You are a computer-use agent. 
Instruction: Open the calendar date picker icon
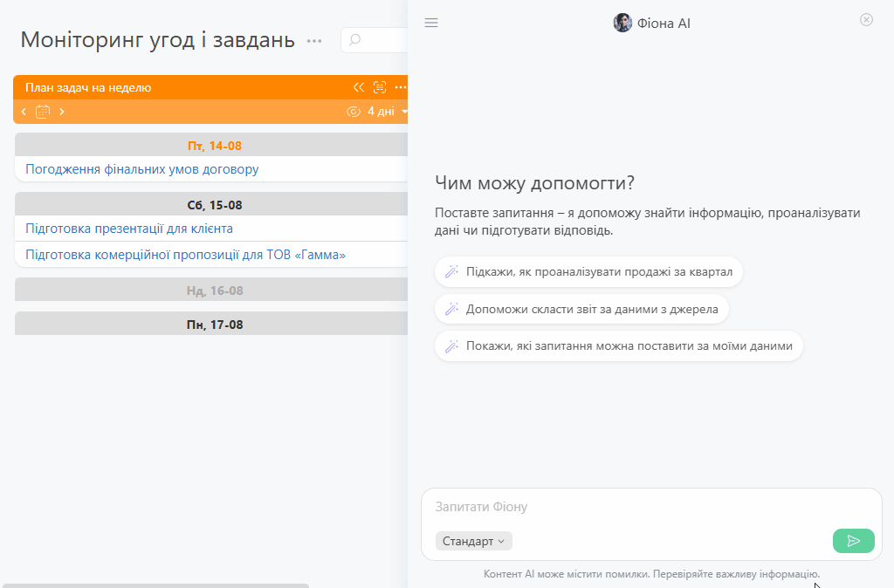pos(43,112)
